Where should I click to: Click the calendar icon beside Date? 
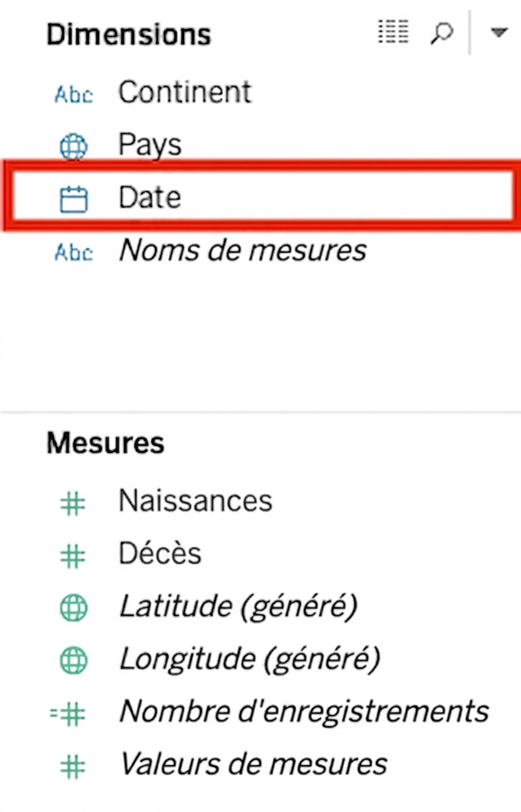[x=73, y=199]
